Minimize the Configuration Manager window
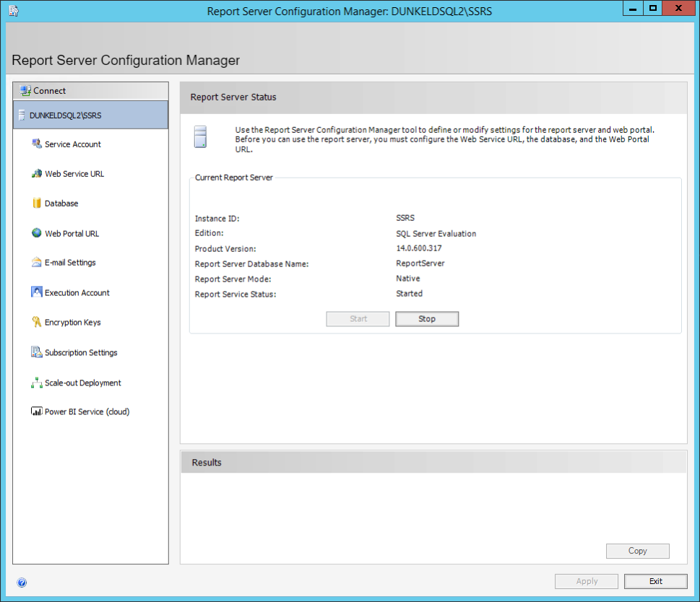Image resolution: width=700 pixels, height=602 pixels. tap(633, 9)
